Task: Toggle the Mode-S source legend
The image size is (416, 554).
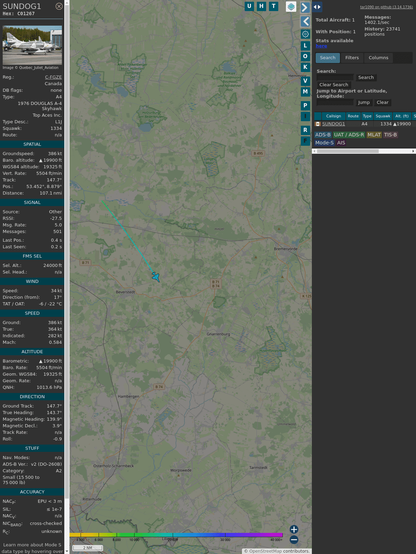Action: (x=324, y=143)
